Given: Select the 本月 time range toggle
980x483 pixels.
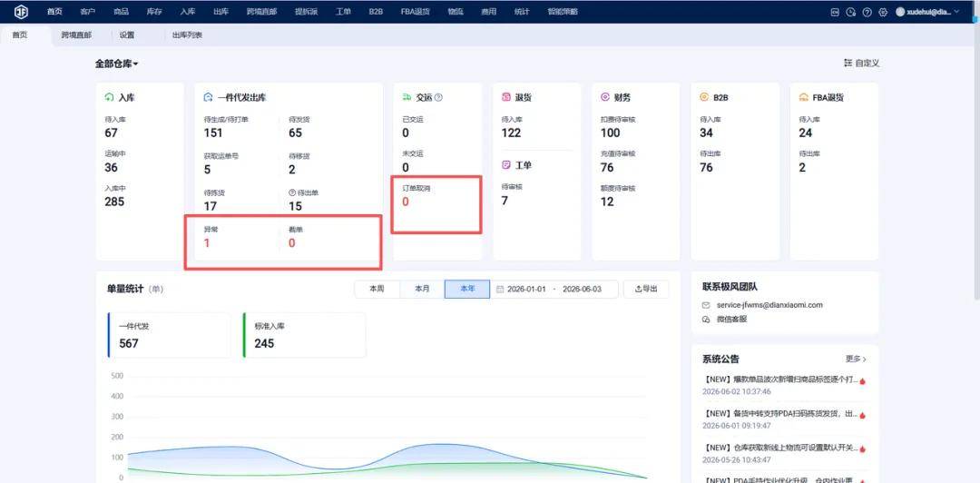Looking at the screenshot, I should click(x=423, y=289).
